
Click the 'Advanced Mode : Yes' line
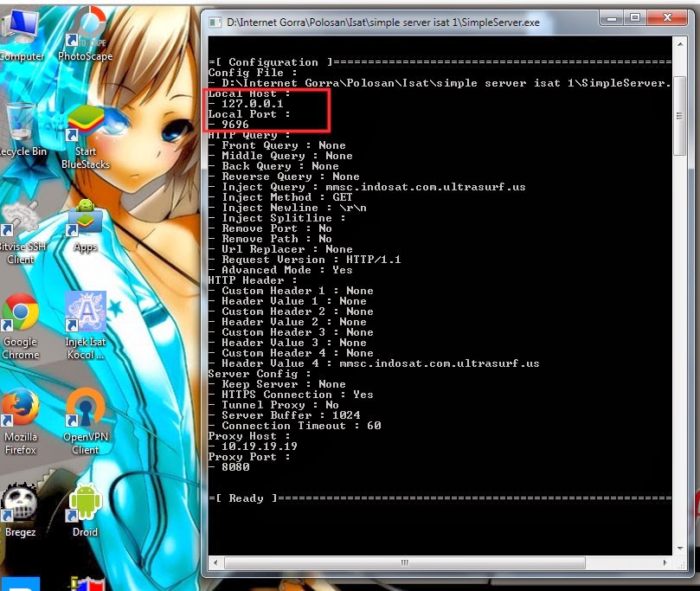pos(280,270)
